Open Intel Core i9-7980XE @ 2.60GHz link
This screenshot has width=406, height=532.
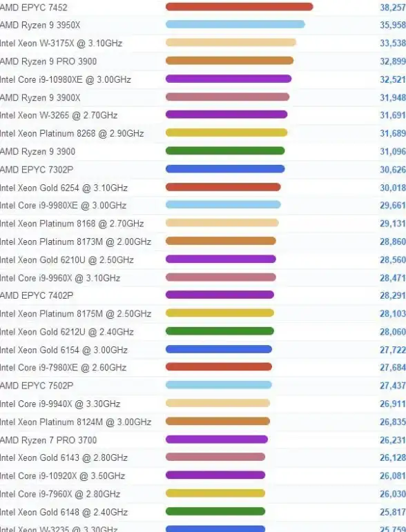tap(63, 368)
